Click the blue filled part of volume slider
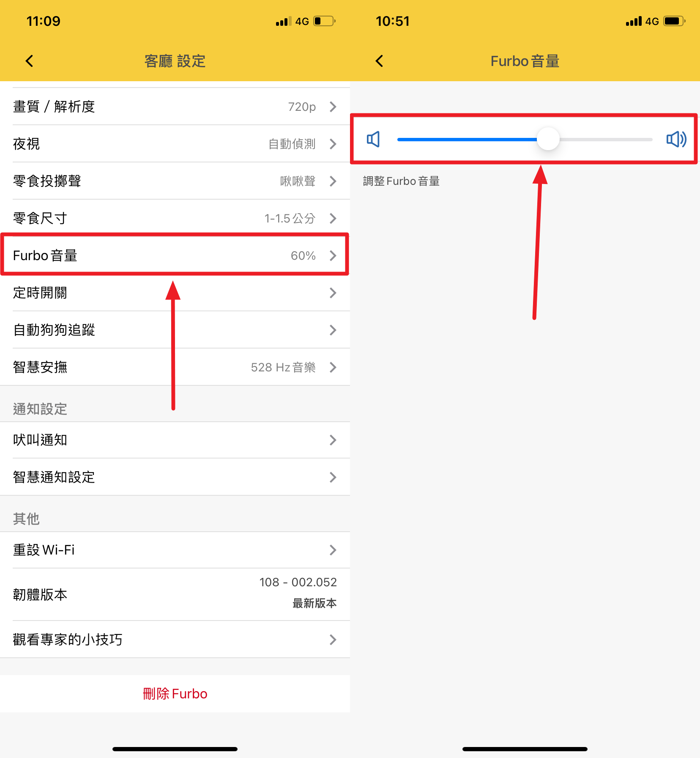 tap(467, 139)
